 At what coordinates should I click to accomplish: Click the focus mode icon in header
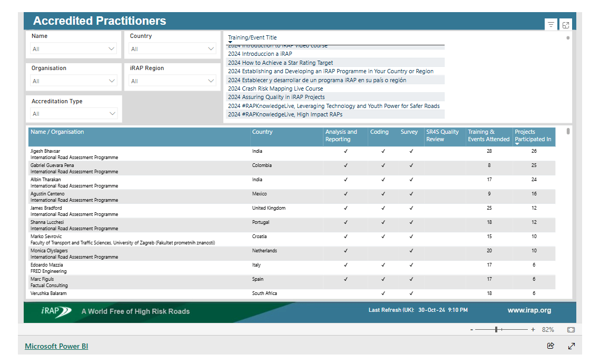566,25
